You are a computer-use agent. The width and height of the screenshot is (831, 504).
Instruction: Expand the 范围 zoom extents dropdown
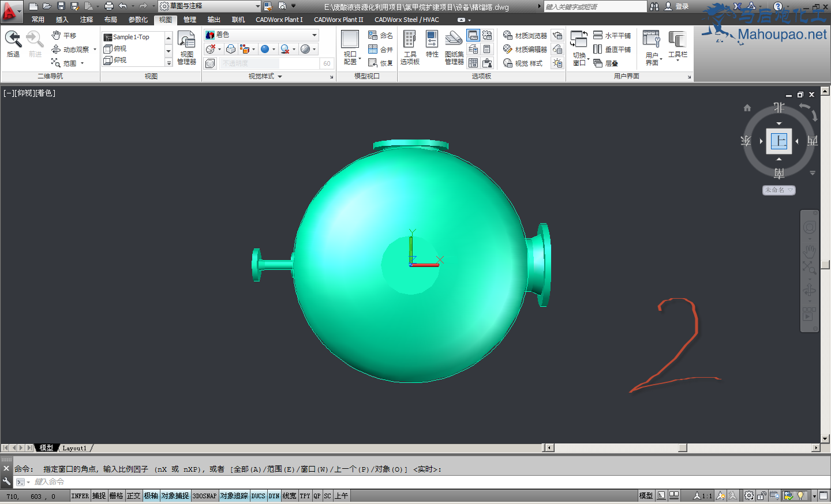(x=82, y=63)
